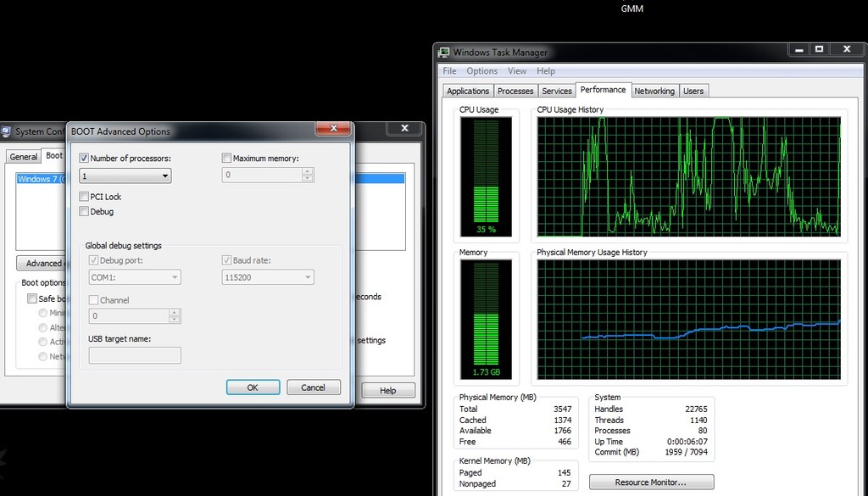
Task: Click the Task Manager title bar icon
Action: pyautogui.click(x=444, y=53)
